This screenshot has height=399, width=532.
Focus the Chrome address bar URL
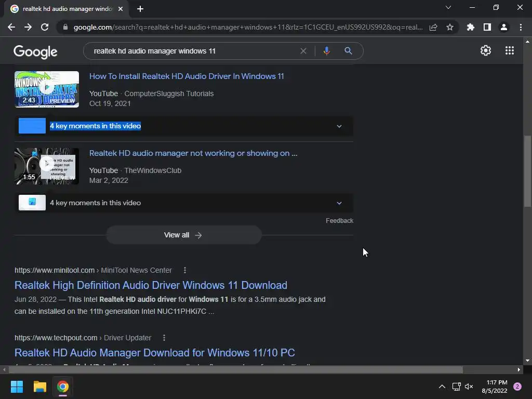point(248,27)
